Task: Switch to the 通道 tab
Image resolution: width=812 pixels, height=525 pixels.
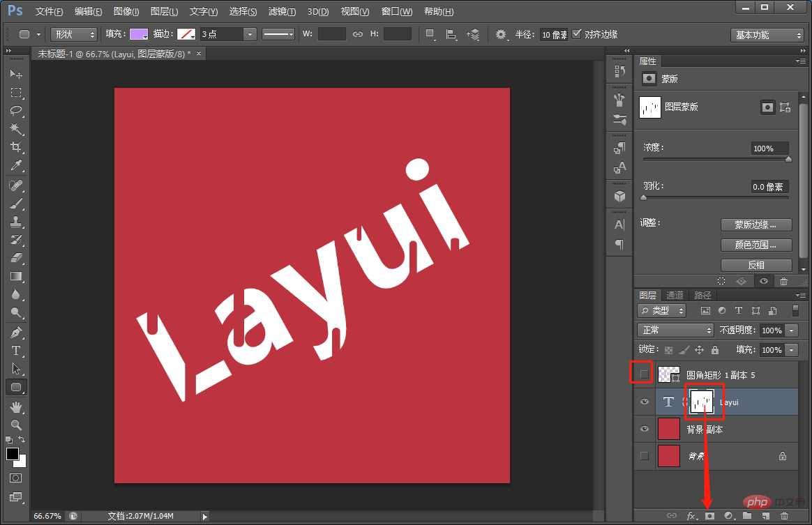Action: (675, 295)
